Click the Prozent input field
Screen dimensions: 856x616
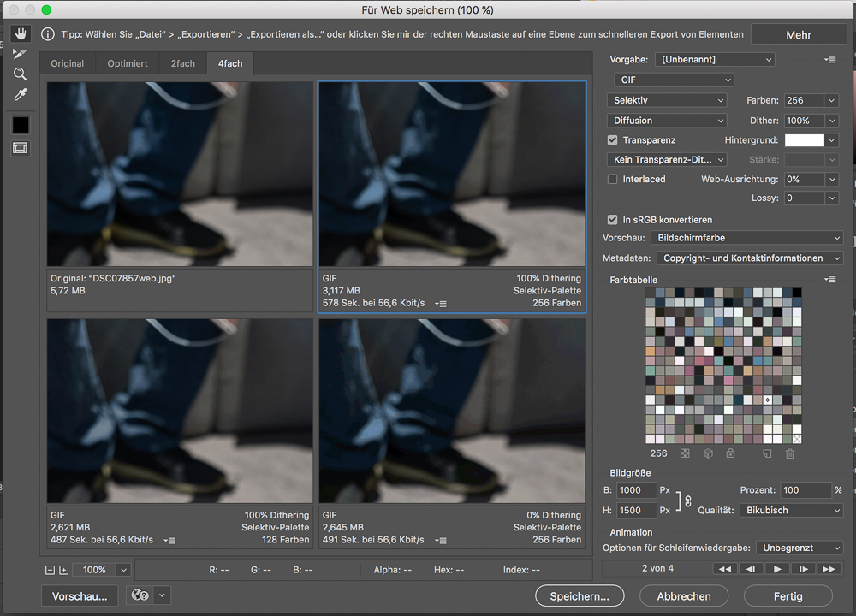[x=805, y=490]
